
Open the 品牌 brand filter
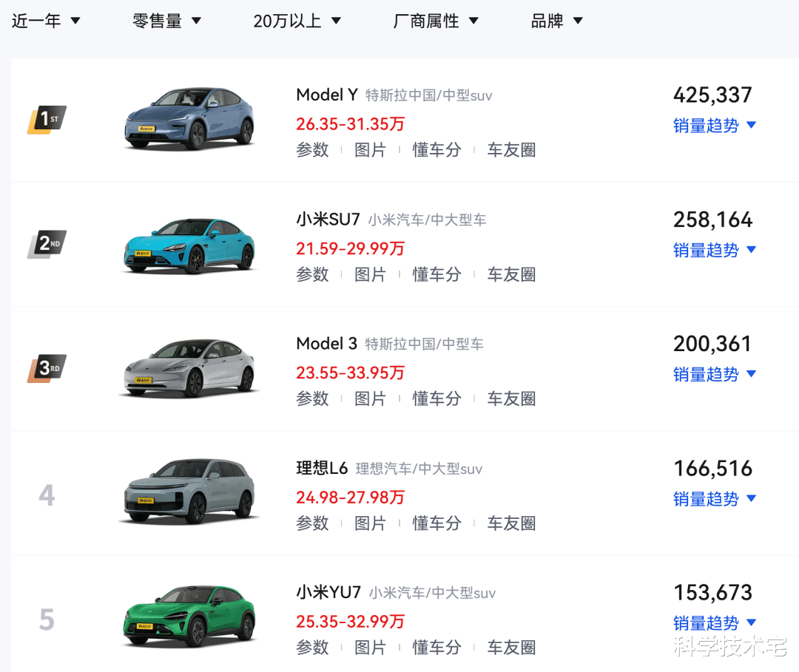click(x=557, y=21)
